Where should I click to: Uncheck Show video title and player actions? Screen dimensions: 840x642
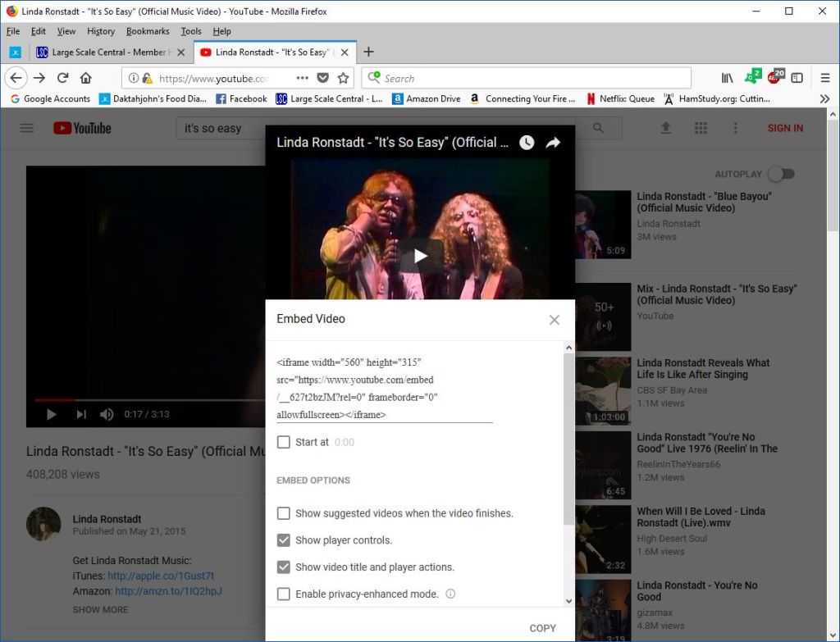click(x=283, y=567)
